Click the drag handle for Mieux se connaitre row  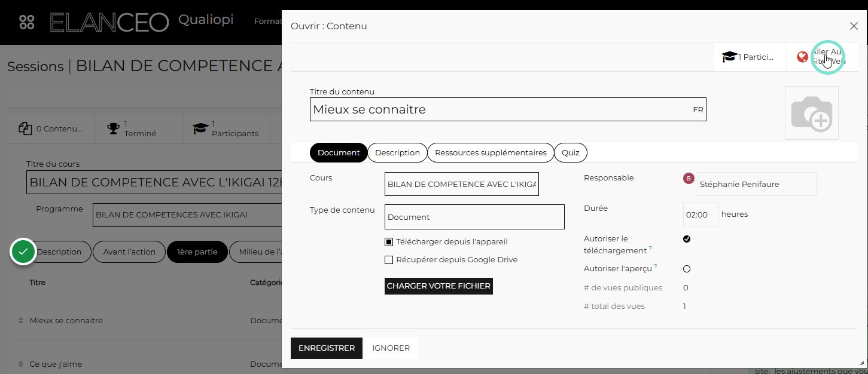(21, 321)
